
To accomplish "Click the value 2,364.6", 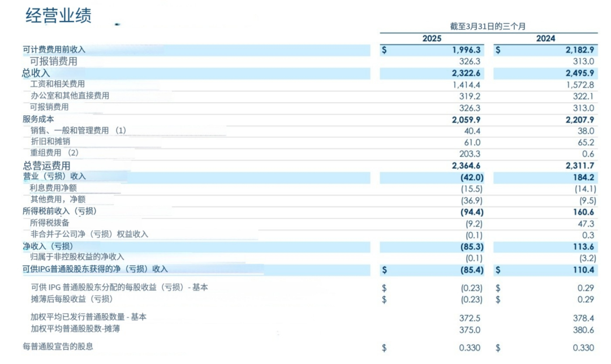I will (x=466, y=166).
